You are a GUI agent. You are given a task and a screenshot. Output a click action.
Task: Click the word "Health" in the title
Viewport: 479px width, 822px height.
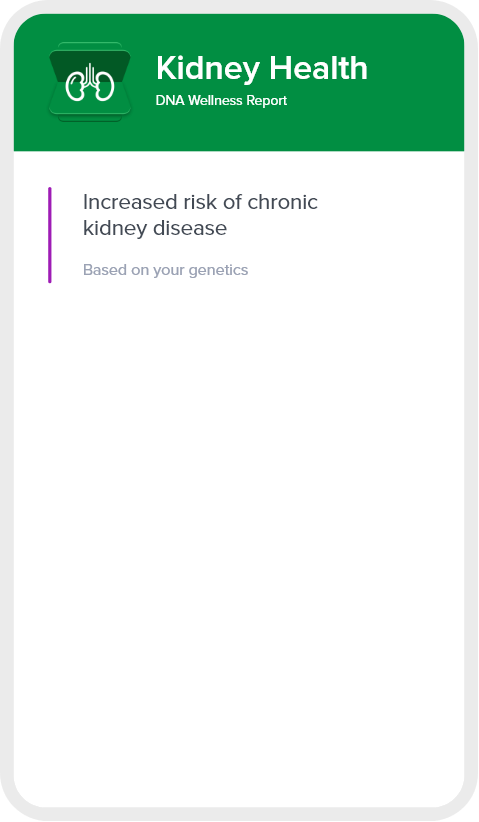[319, 68]
